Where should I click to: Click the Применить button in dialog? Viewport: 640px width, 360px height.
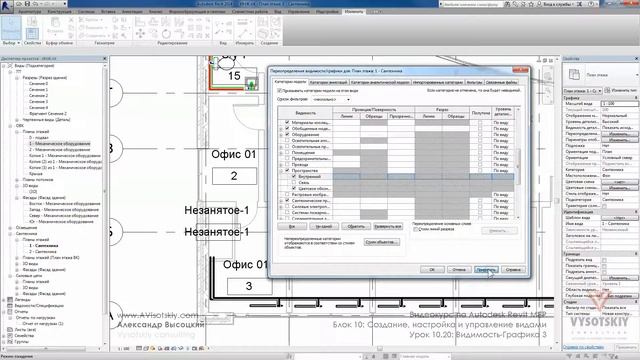pos(486,269)
